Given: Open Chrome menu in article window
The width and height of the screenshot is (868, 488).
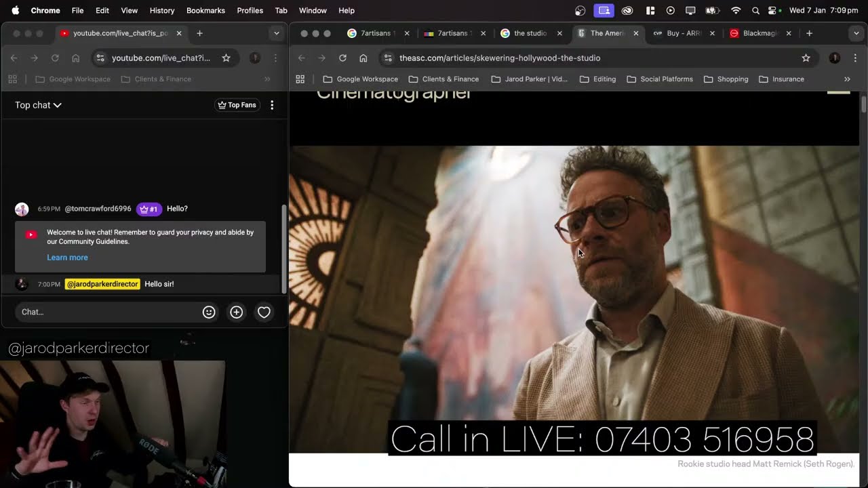Looking at the screenshot, I should [854, 58].
